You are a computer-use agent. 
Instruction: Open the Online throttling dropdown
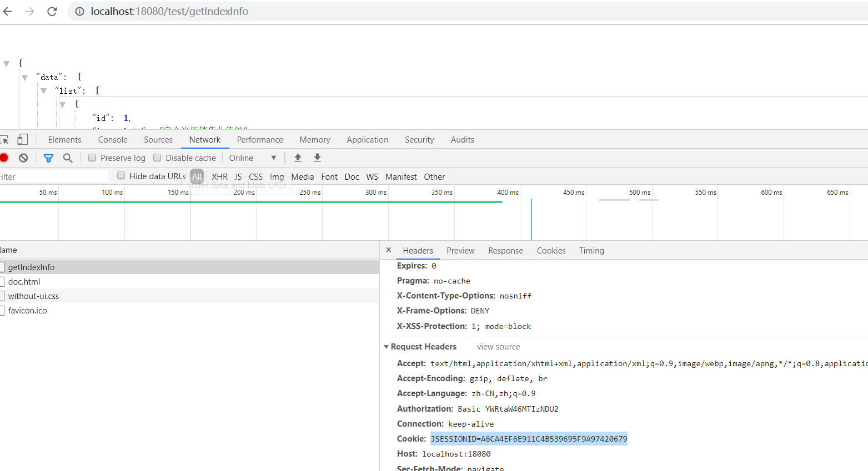[253, 158]
